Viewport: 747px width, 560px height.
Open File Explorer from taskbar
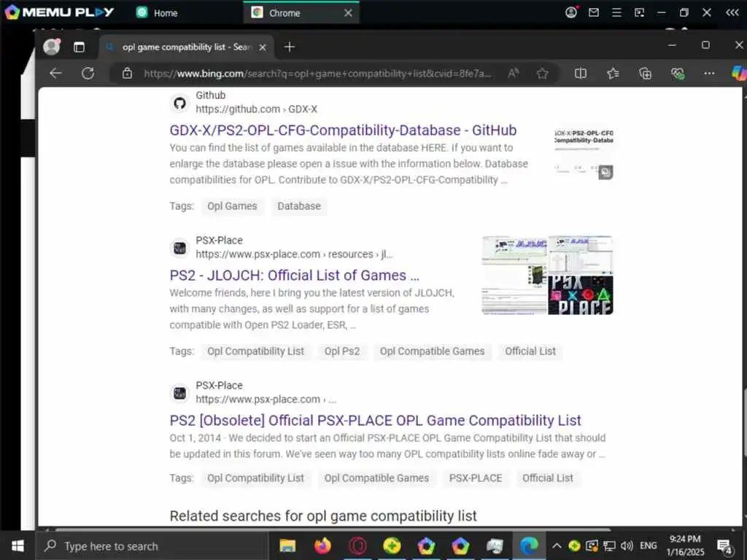[x=287, y=545]
